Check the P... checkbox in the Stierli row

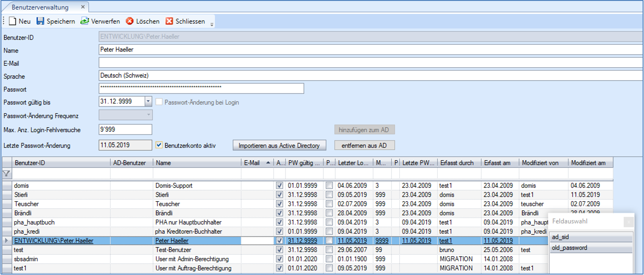click(329, 194)
